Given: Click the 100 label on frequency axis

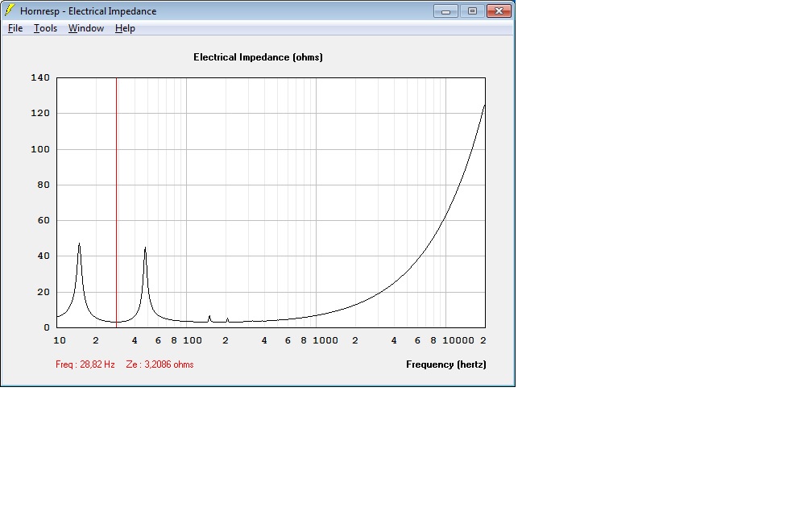Looking at the screenshot, I should [x=193, y=340].
